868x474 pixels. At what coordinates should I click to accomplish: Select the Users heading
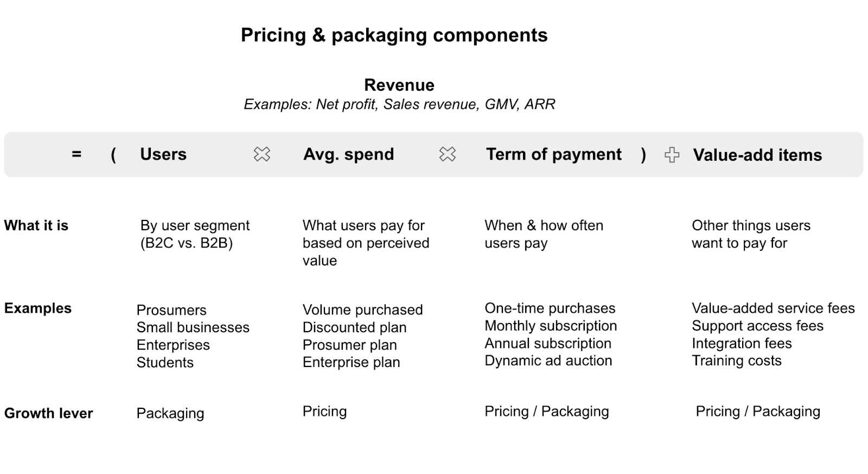pos(163,154)
